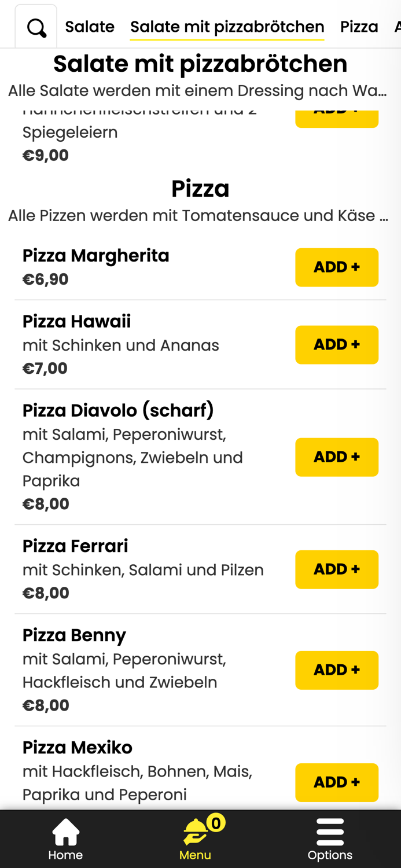Select the Pizza Margherita menu entry

click(96, 255)
